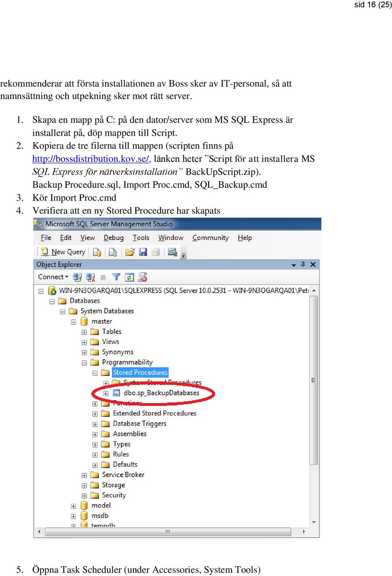Click the Filter funnel icon
This screenshot has width=392, height=576.
point(116,277)
